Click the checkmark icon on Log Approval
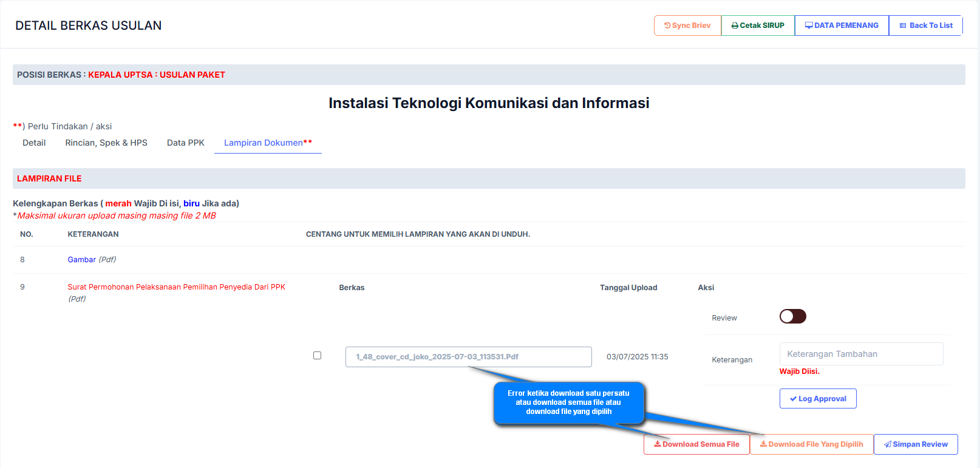The width and height of the screenshot is (980, 468). pos(793,399)
